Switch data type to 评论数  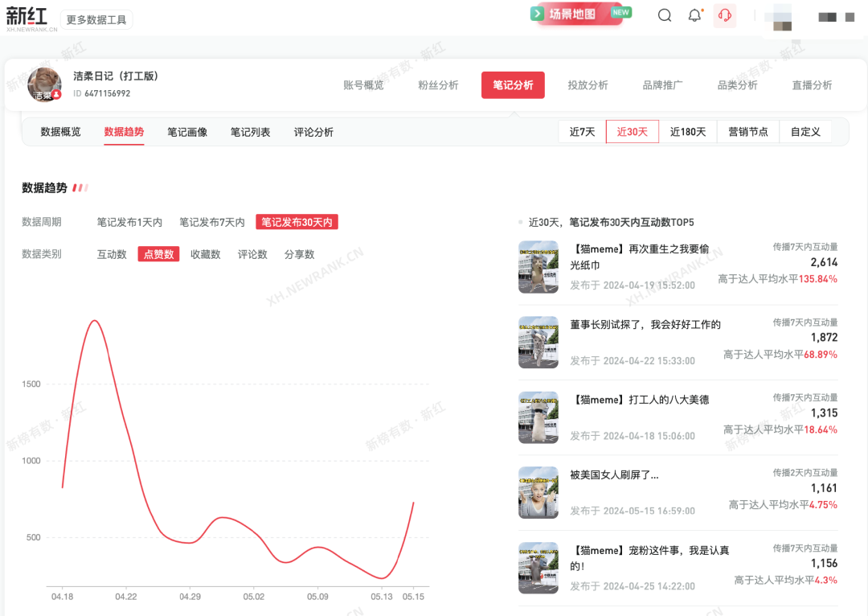coord(252,254)
